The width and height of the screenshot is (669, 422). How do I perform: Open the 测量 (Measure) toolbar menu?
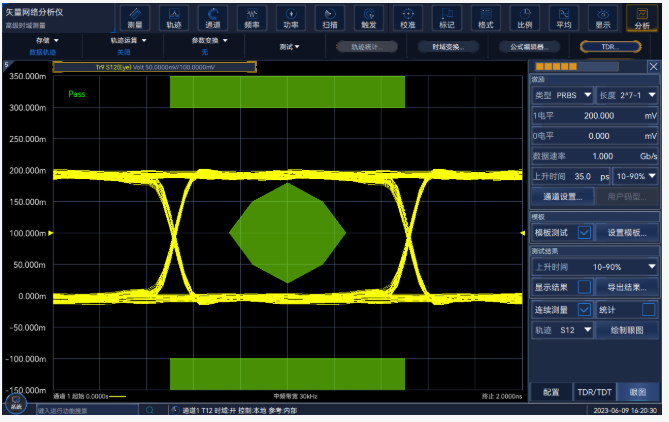(135, 18)
